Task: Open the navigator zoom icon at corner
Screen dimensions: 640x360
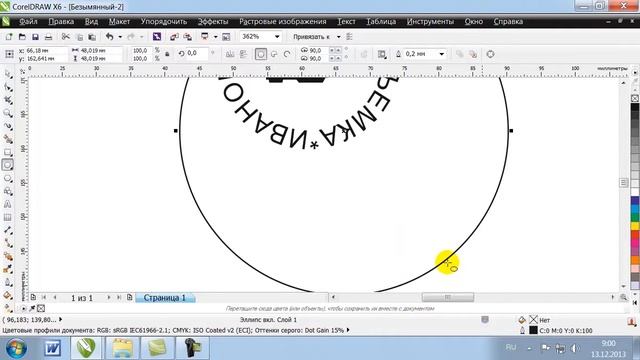Action: coord(624,298)
